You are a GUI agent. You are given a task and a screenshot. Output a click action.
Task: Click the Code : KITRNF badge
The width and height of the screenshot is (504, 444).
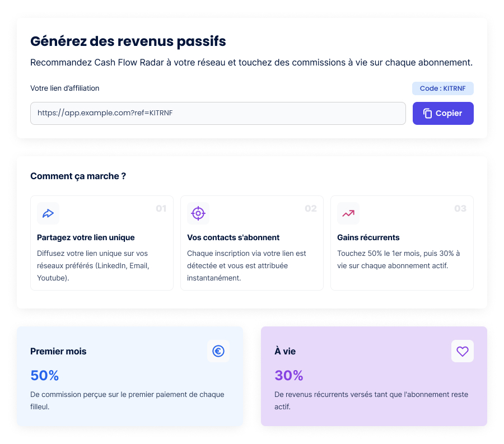click(442, 88)
